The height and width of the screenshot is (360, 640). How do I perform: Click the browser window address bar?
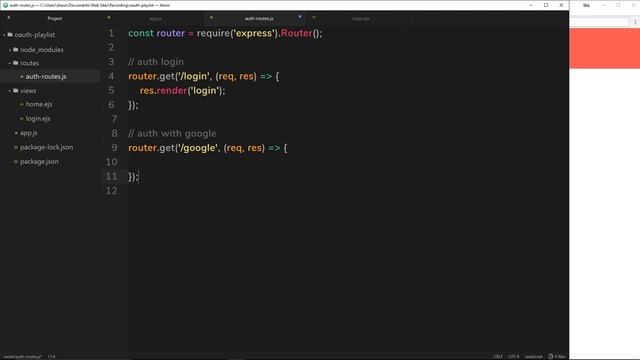pyautogui.click(x=599, y=22)
